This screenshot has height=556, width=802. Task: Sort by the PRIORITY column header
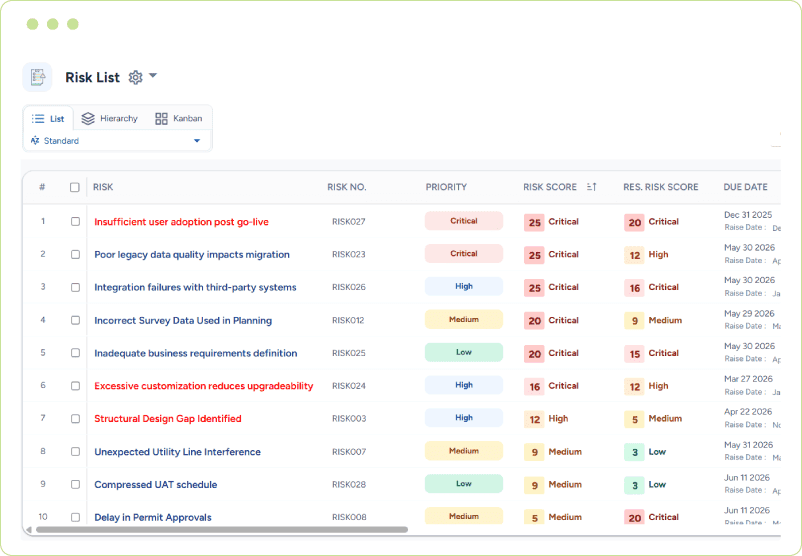pos(446,187)
